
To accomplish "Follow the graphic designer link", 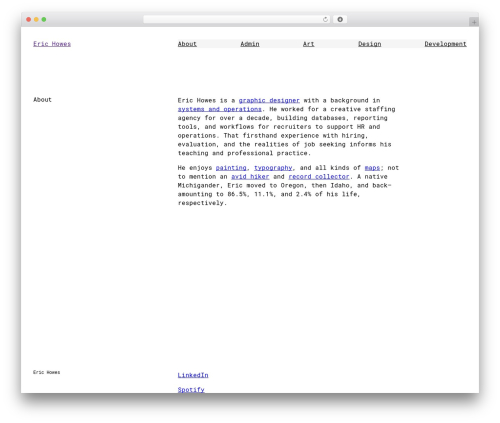I will coord(269,100).
